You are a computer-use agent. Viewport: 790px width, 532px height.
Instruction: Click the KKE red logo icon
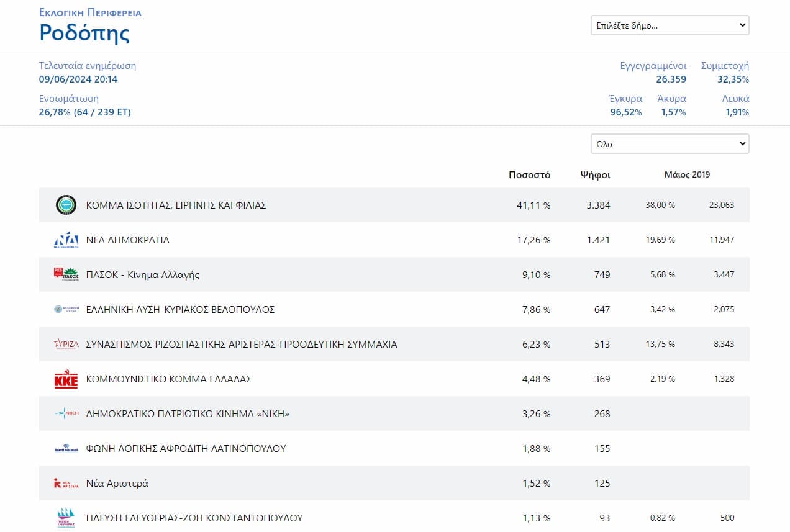click(66, 379)
